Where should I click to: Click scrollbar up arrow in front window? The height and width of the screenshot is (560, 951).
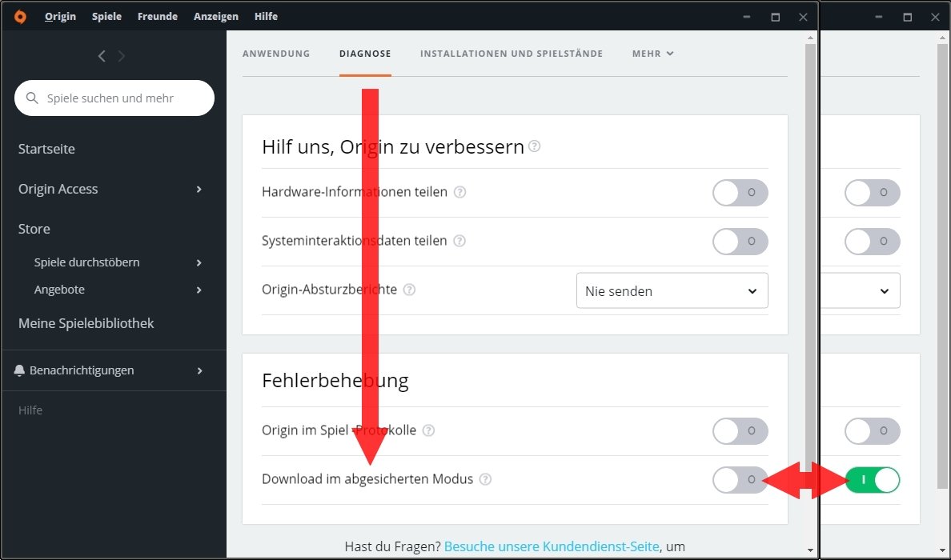click(x=810, y=38)
